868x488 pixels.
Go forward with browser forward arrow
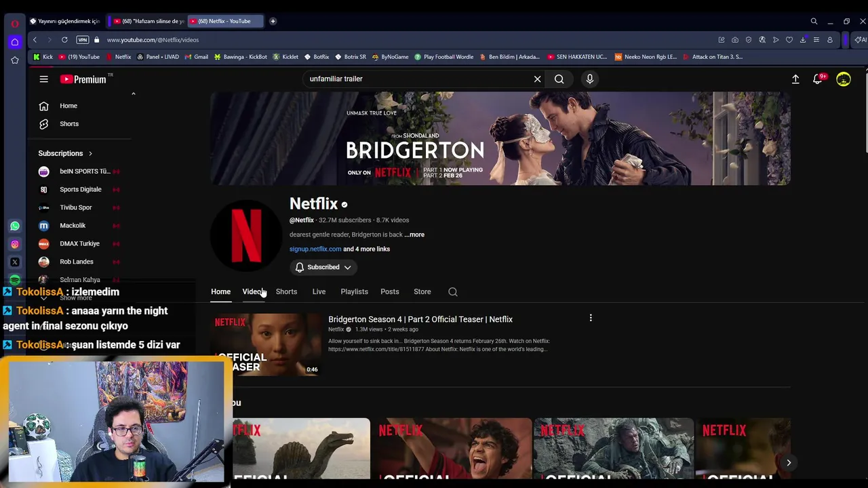point(49,40)
